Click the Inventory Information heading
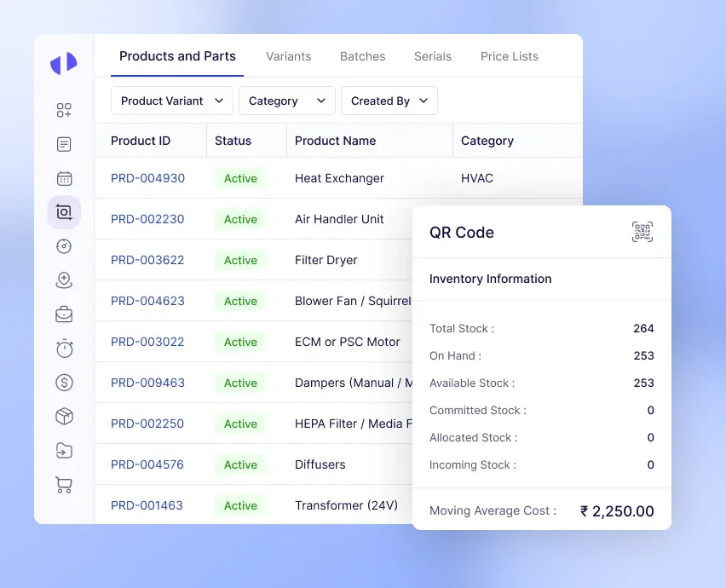Image resolution: width=726 pixels, height=588 pixels. pyautogui.click(x=490, y=279)
